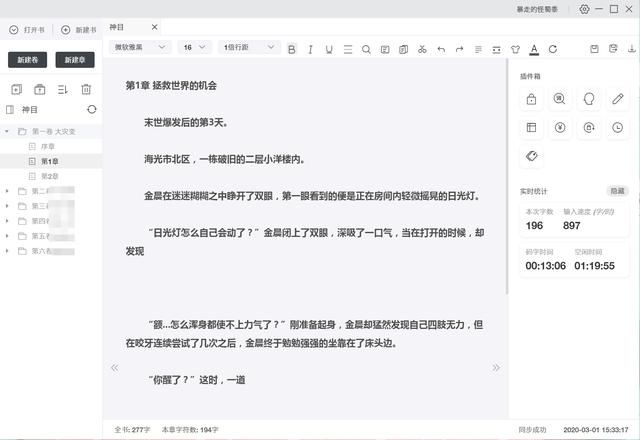Click the 新建卷 button
The image size is (640, 440).
click(x=27, y=60)
